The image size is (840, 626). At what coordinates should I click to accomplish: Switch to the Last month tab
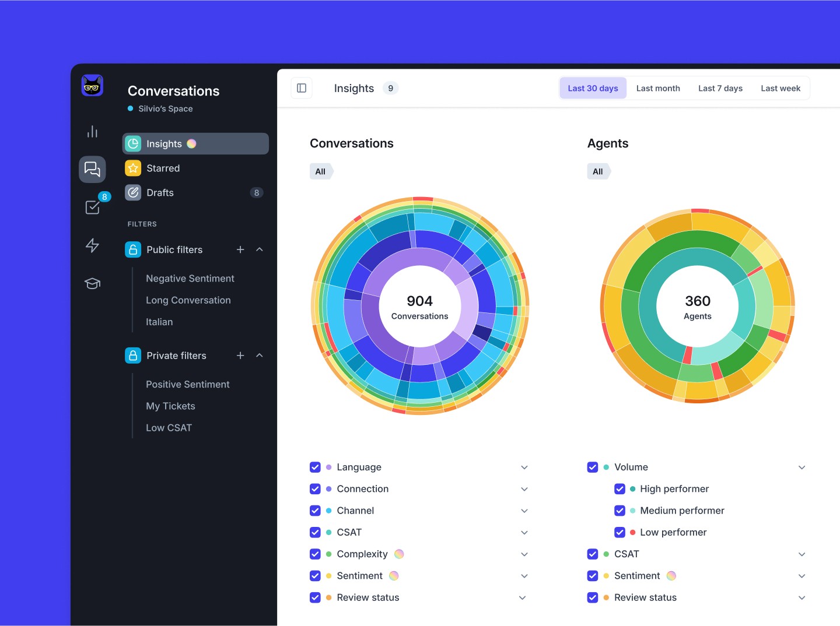pyautogui.click(x=658, y=88)
